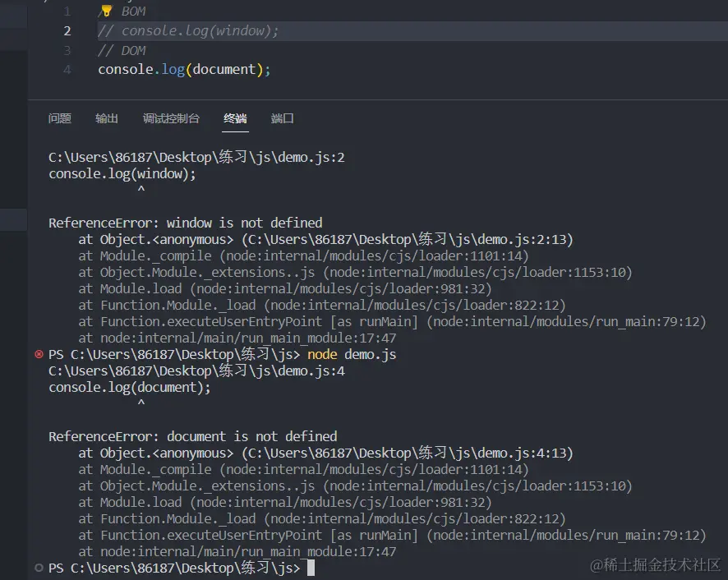728x580 pixels.
Task: Click the demo.js:2:13 stack trace link
Action: point(407,240)
